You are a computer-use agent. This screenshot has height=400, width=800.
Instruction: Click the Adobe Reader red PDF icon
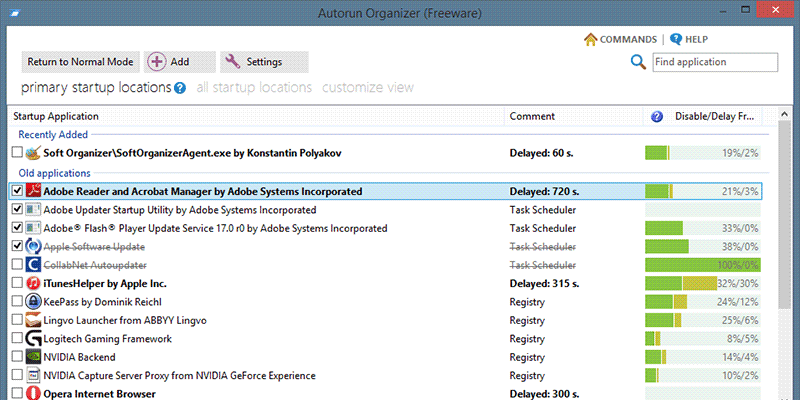[32, 191]
